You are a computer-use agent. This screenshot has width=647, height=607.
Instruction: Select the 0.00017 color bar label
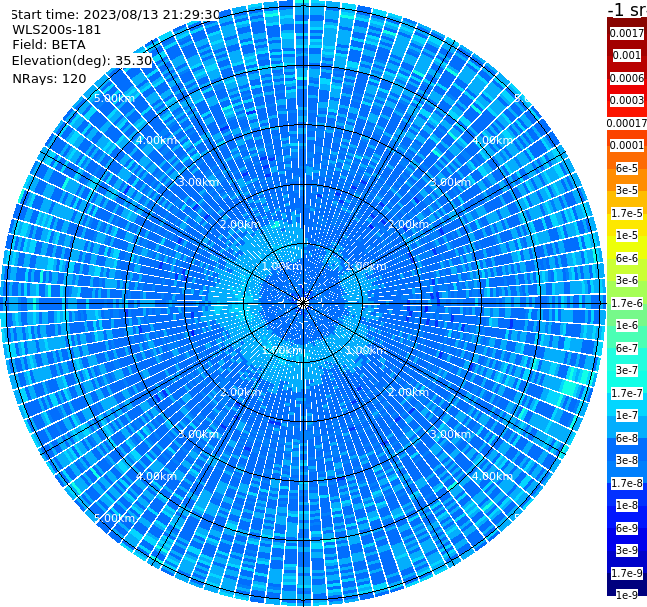[627, 123]
